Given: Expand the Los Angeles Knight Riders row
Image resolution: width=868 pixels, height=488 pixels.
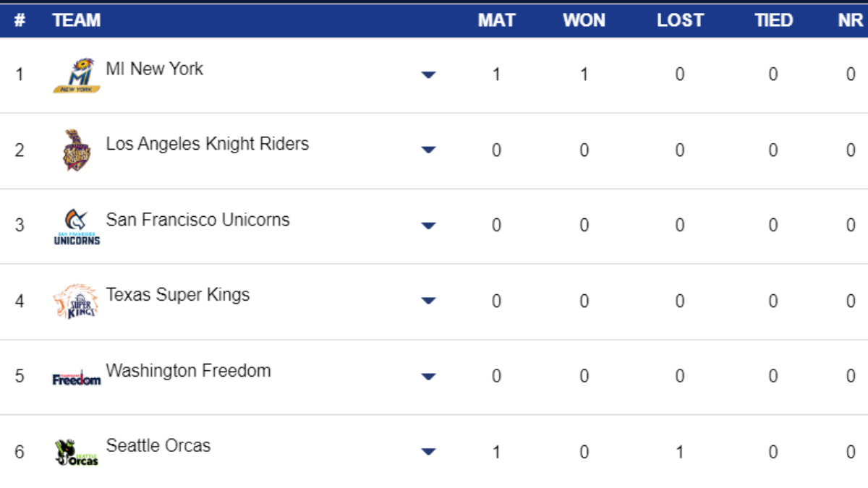Looking at the screenshot, I should 428,150.
